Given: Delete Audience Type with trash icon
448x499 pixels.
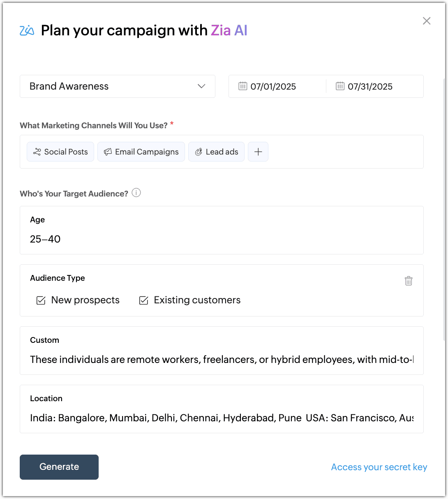Looking at the screenshot, I should click(x=409, y=281).
